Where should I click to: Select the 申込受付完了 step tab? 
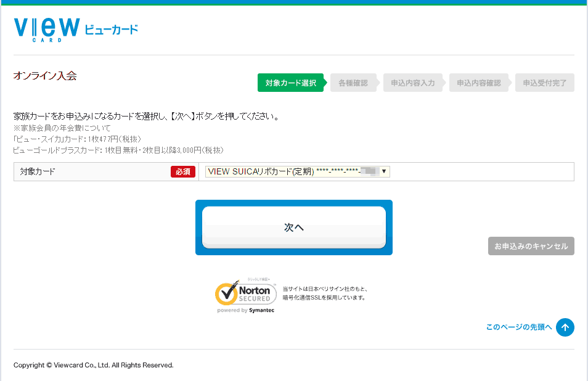pos(544,83)
